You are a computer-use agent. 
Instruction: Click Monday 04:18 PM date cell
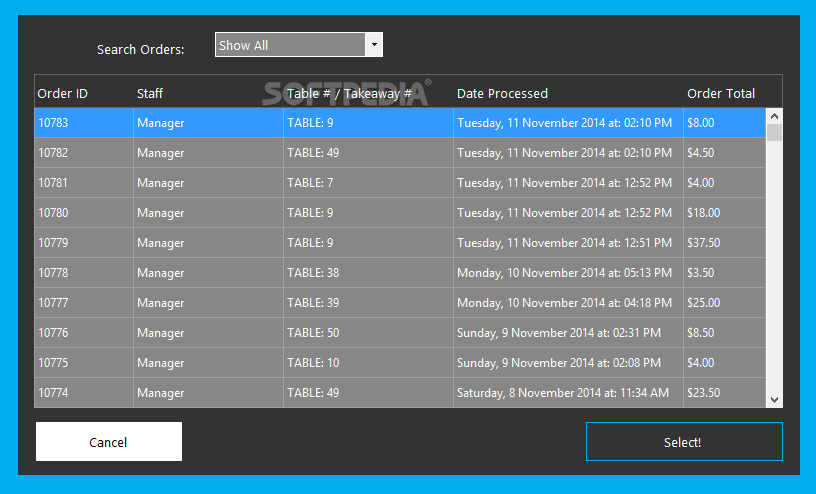pos(568,302)
